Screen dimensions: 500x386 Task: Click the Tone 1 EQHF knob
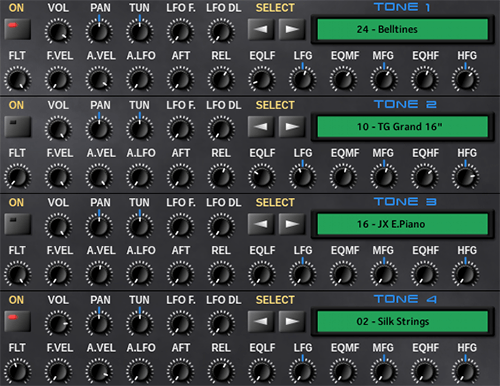tap(425, 79)
